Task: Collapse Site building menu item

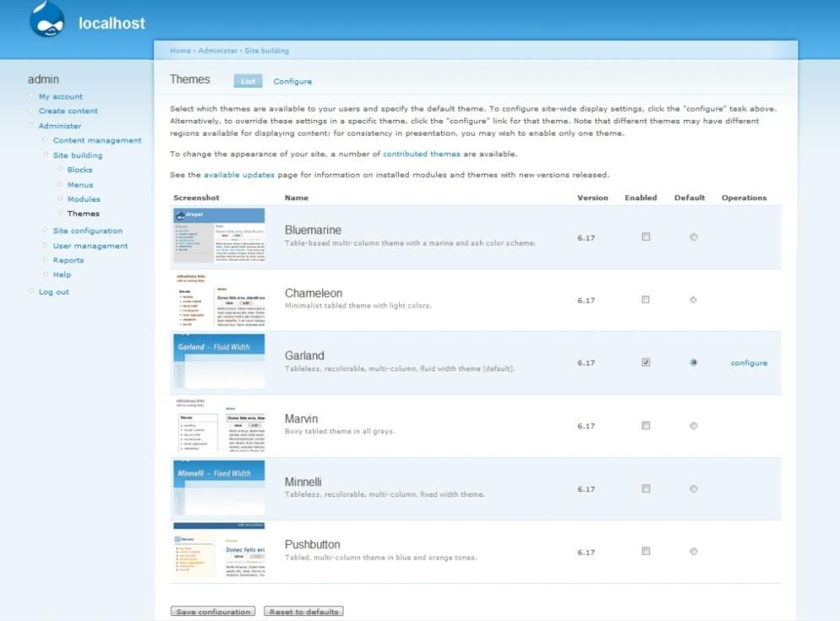Action: (78, 155)
